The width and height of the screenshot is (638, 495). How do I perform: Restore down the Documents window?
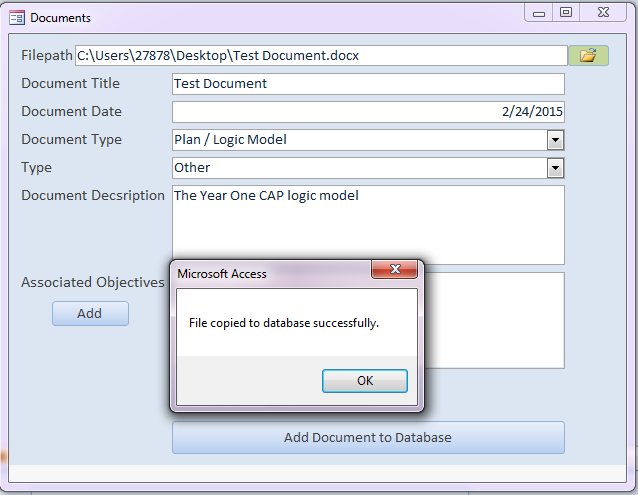point(566,13)
